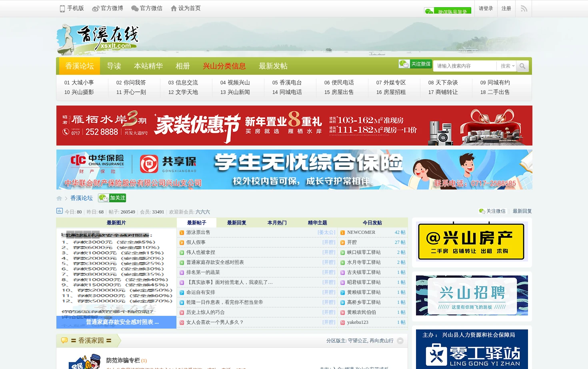The image size is (588, 369).
Task: Switch to the 精华主题 tab
Action: pos(318,223)
